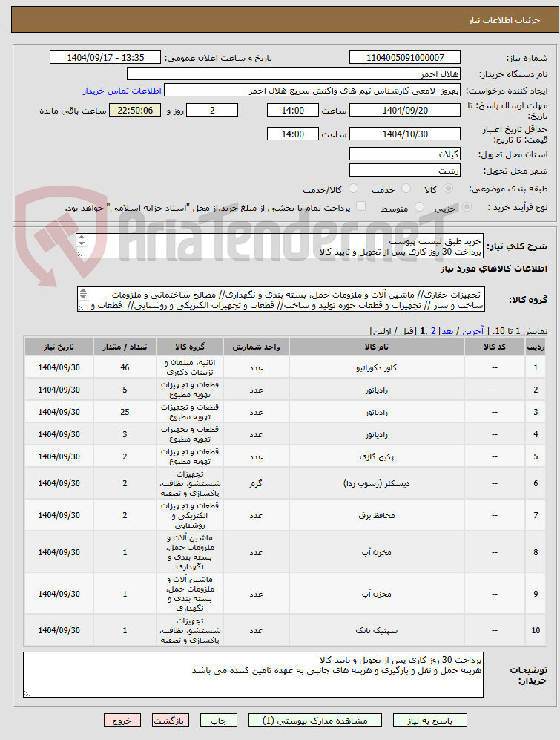Viewport: 560px width, 740px height.
Task: Select رادیاتور in row 2
Action: coord(377,390)
